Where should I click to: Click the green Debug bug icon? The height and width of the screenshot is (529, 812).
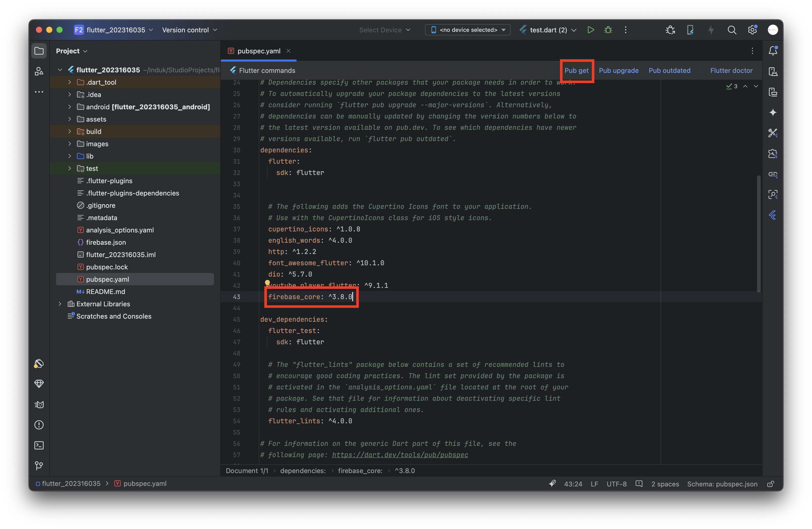pyautogui.click(x=608, y=30)
